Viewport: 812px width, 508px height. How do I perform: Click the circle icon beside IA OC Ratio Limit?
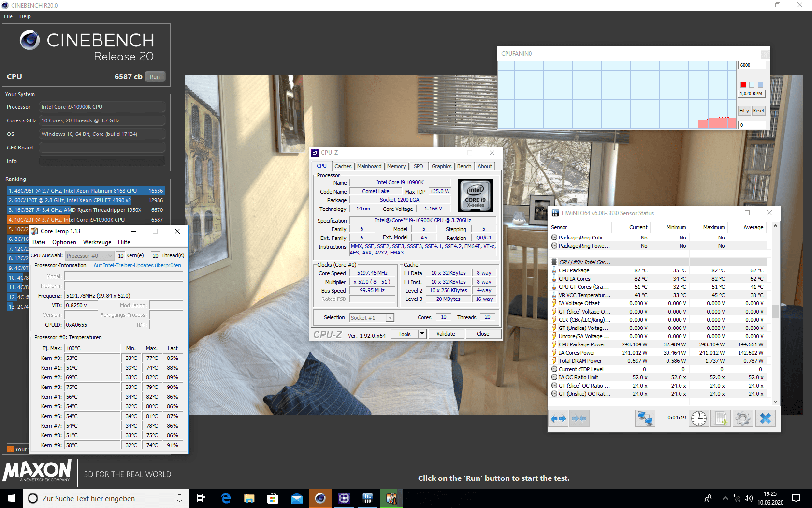point(554,377)
